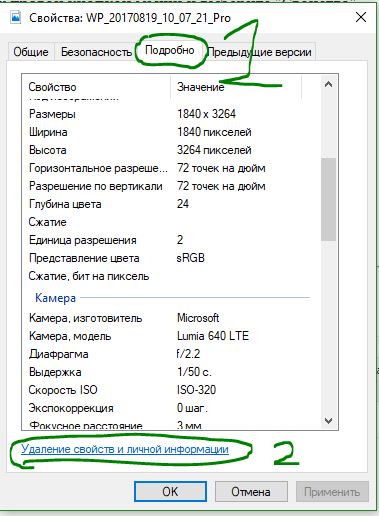Click the 0 шаг. value
This screenshot has height=516, width=379.
click(x=192, y=408)
